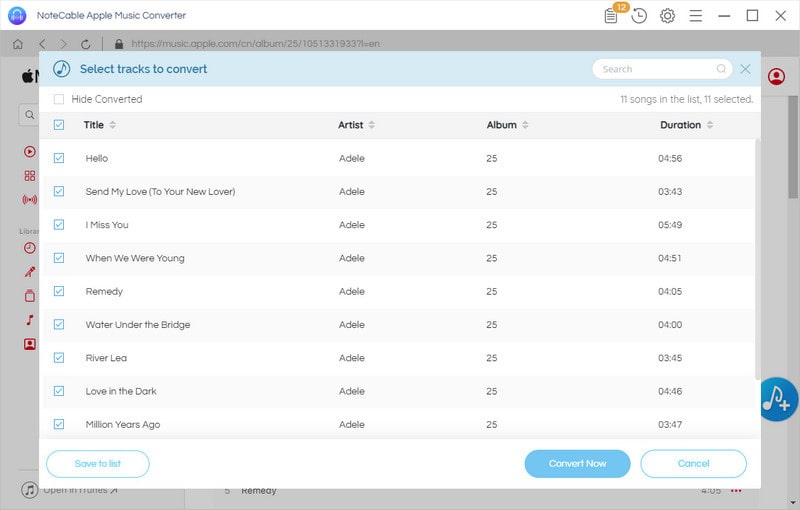Click the 04:56 duration of Hello
The width and height of the screenshot is (800, 510).
[x=670, y=158]
